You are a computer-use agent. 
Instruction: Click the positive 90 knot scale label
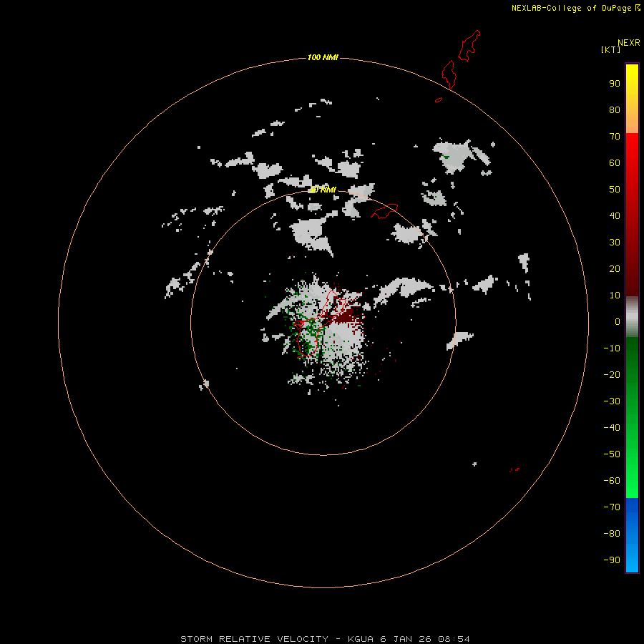[615, 84]
